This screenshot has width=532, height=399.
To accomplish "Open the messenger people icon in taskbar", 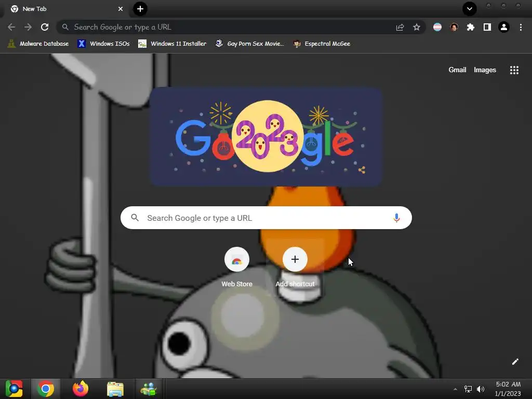I will pos(149,389).
